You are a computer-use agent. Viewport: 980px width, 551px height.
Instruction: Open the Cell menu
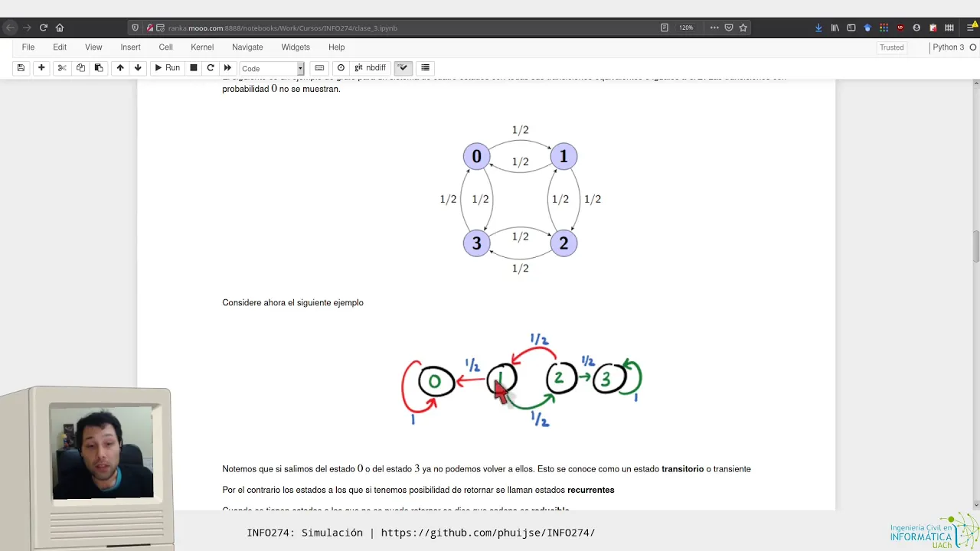(x=165, y=47)
